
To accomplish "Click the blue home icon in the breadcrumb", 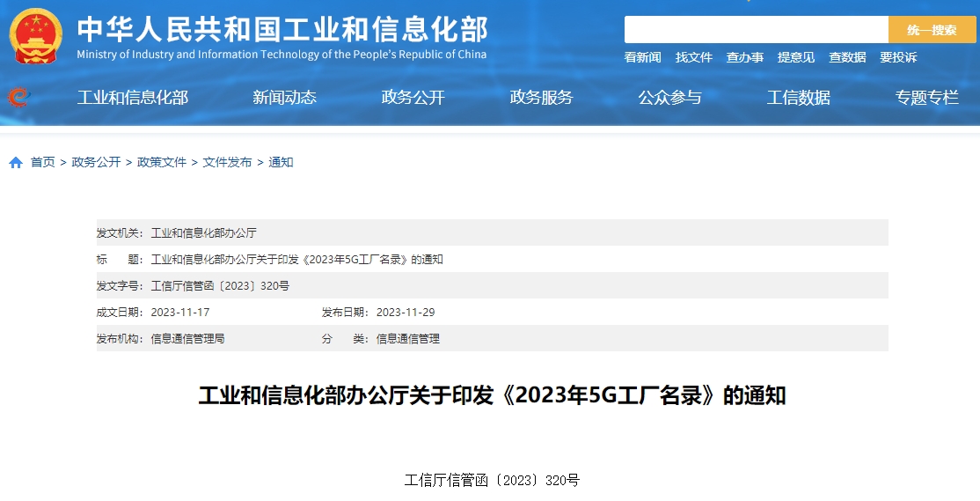I will pyautogui.click(x=16, y=163).
